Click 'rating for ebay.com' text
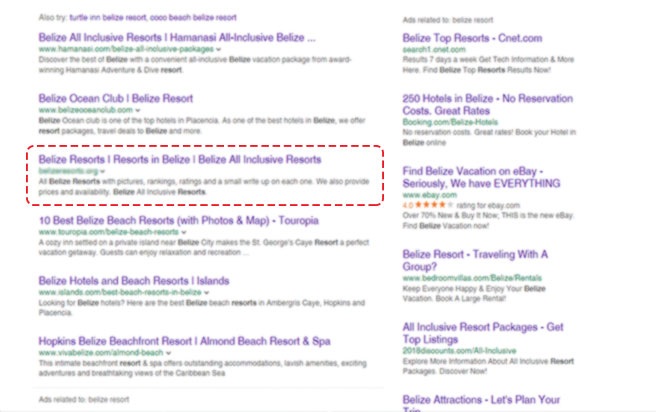 (x=488, y=205)
